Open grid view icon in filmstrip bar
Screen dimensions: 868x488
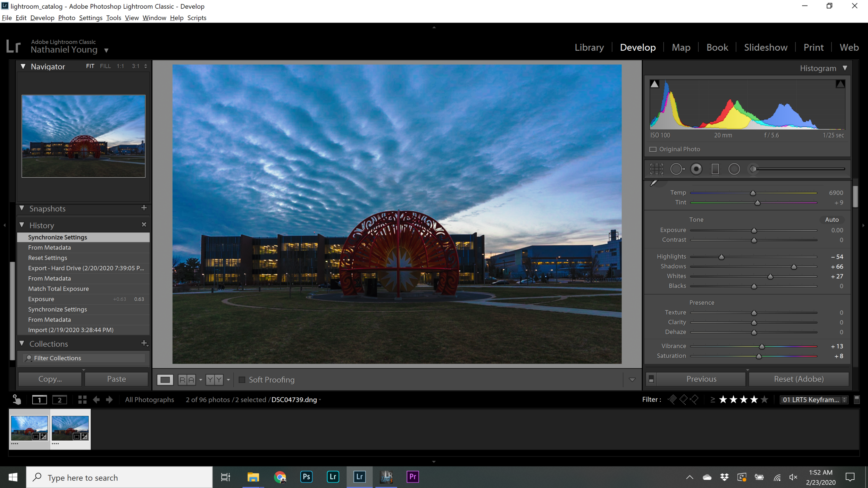(x=82, y=400)
